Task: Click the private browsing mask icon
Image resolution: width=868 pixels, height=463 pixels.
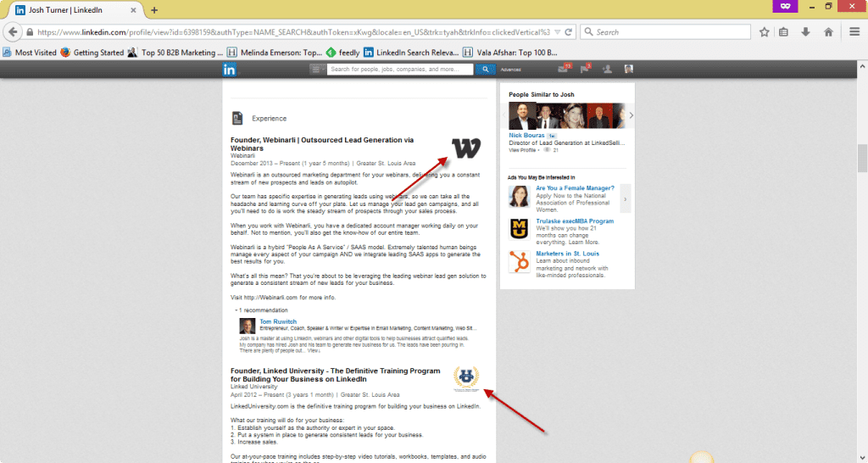Action: (785, 6)
